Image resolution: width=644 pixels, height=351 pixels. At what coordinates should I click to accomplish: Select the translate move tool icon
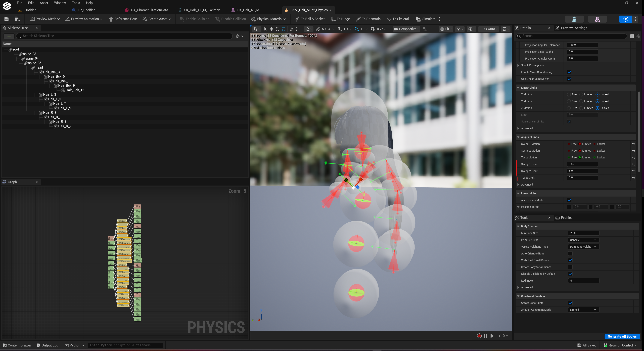click(271, 29)
